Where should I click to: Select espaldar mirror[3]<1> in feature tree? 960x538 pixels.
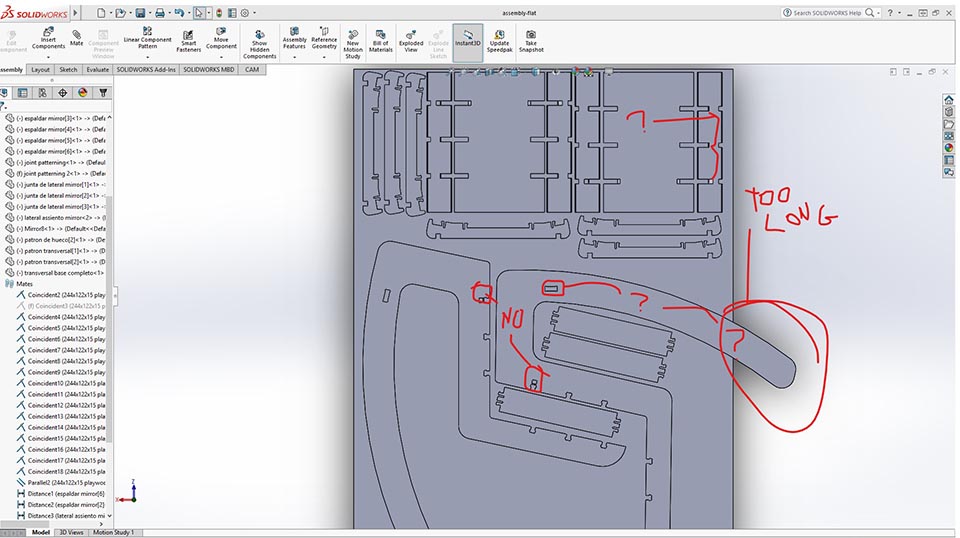(x=55, y=118)
